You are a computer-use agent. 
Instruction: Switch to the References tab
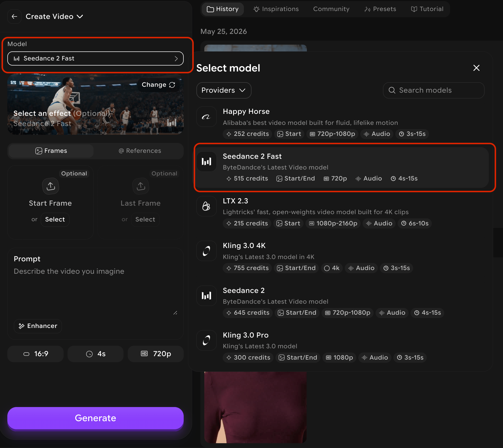[x=140, y=151]
